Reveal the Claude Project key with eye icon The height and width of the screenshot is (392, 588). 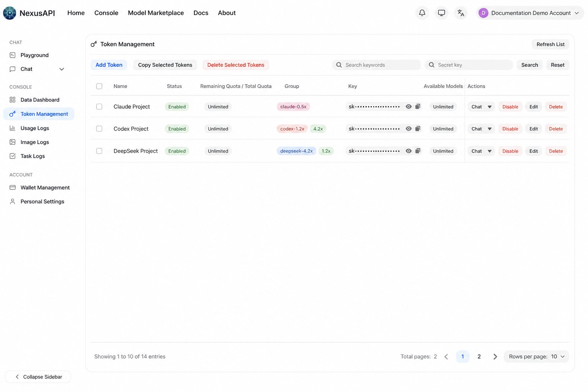tap(408, 107)
